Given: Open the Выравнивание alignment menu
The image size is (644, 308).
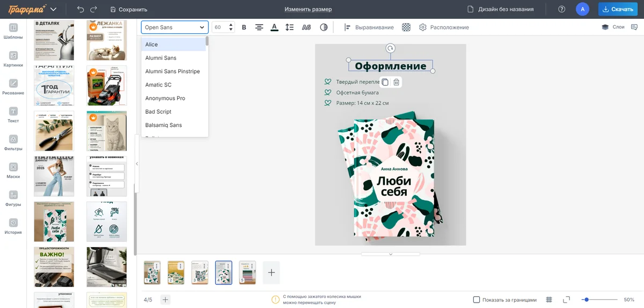Looking at the screenshot, I should (369, 27).
